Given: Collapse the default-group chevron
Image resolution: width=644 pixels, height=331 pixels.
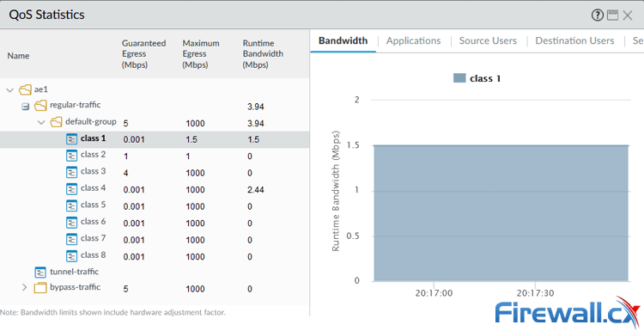Looking at the screenshot, I should 41,123.
